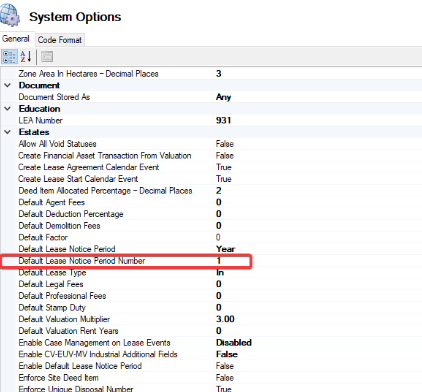The image size is (422, 392).
Task: Select Enable CV-EUV-MV Industrial Additional Fields
Action: click(x=98, y=354)
